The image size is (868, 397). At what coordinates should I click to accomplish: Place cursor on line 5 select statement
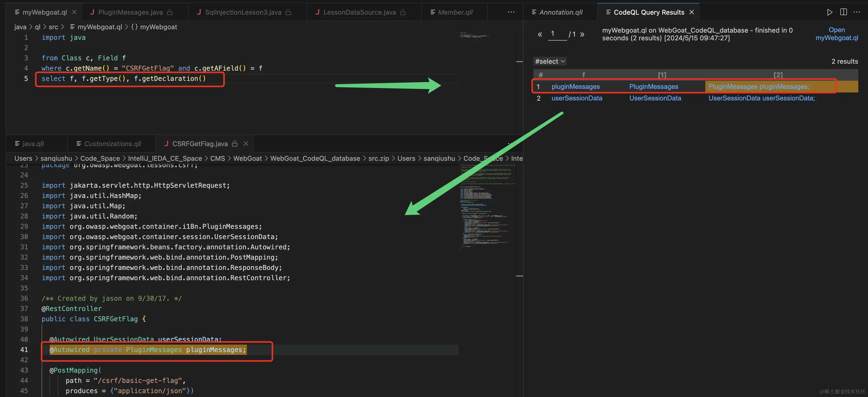tap(123, 79)
